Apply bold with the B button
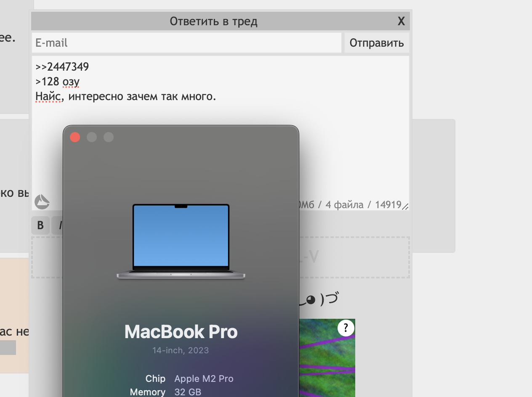The height and width of the screenshot is (397, 532). point(40,225)
